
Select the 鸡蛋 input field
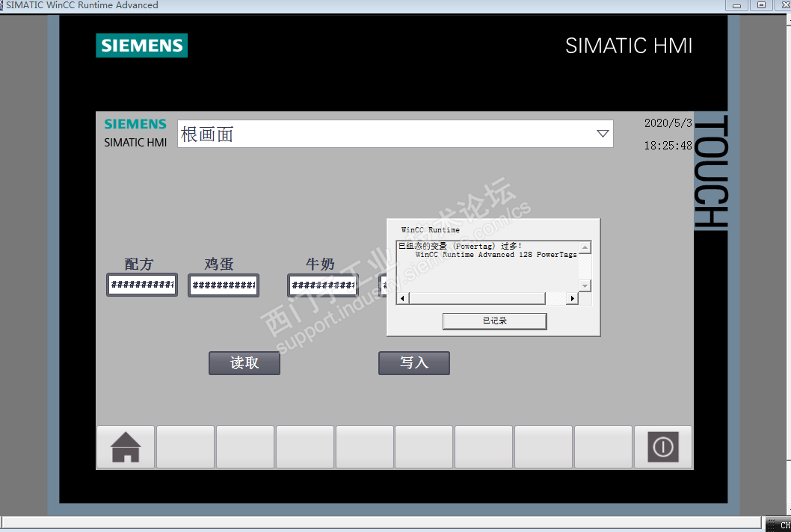click(x=224, y=285)
